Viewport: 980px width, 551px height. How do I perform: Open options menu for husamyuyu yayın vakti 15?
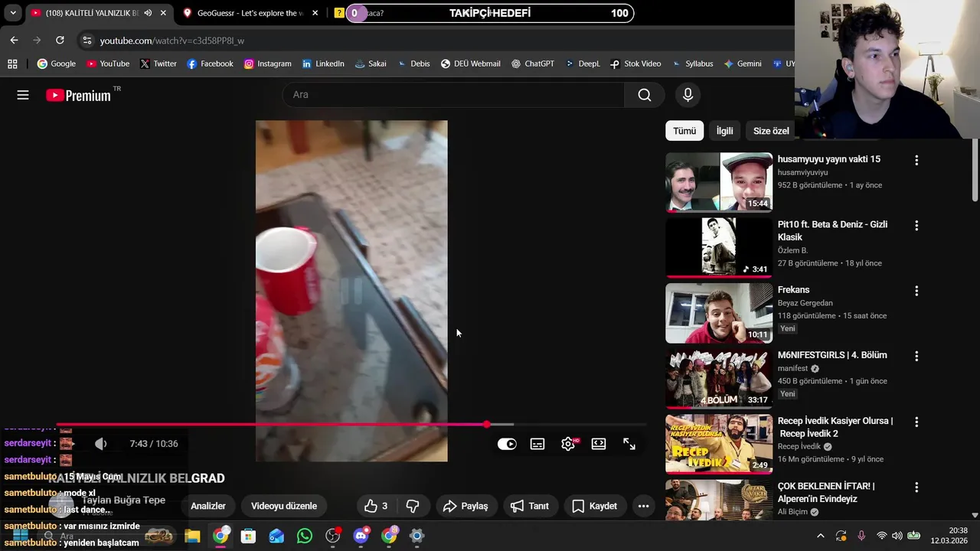point(916,161)
